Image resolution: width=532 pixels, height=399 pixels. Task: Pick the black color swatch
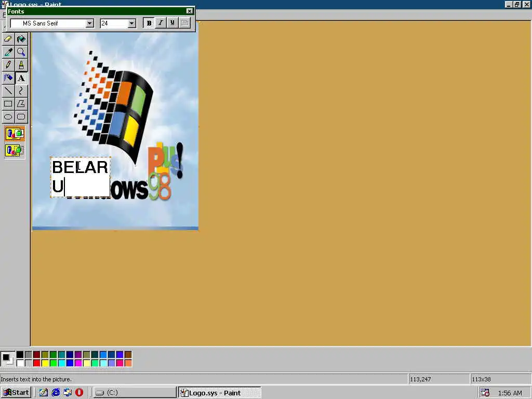(x=20, y=355)
